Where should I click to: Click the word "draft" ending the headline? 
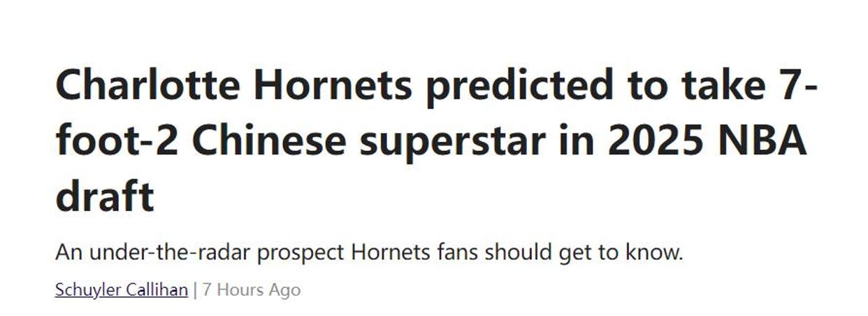pyautogui.click(x=104, y=198)
